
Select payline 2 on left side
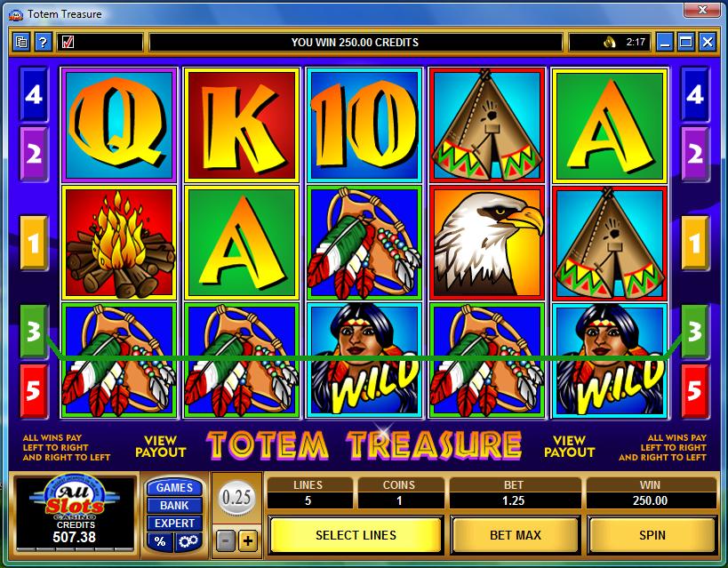click(x=34, y=154)
